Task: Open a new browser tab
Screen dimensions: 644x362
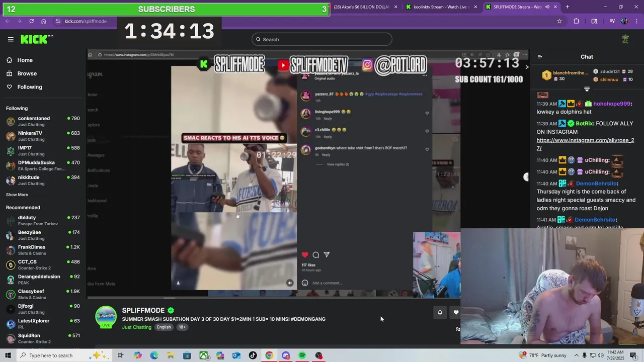Action: pos(567,7)
